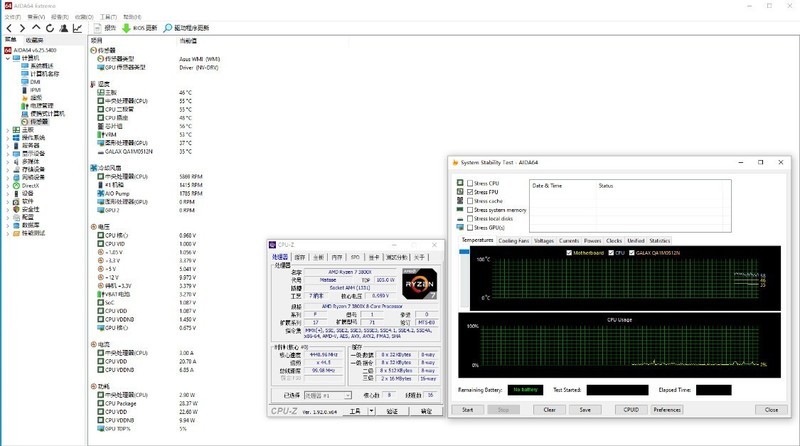
Task: Go back using the left arrow toolbar icon
Action: (x=9, y=28)
